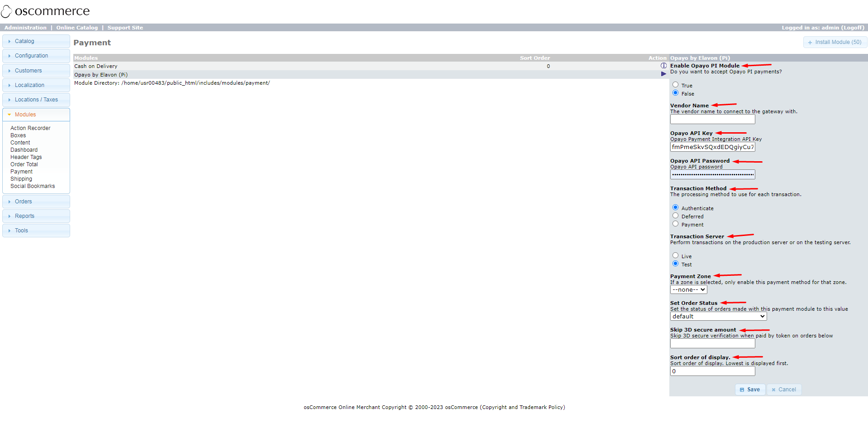Click the disk icon on Save button

coord(742,390)
